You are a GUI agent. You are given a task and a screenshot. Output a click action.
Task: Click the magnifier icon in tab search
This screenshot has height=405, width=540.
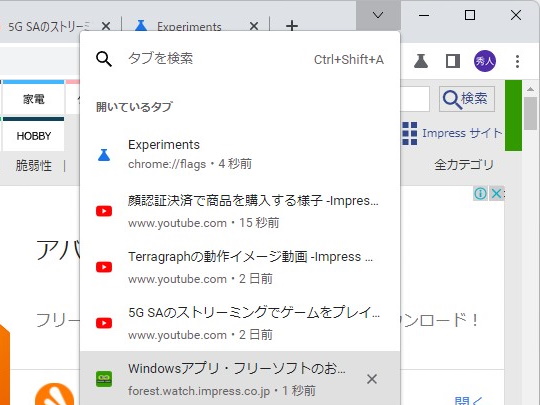click(104, 59)
